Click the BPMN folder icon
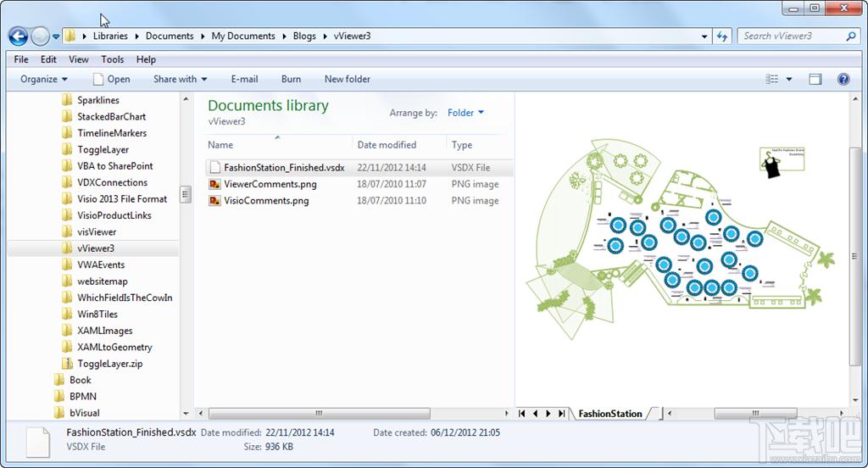 [x=59, y=396]
